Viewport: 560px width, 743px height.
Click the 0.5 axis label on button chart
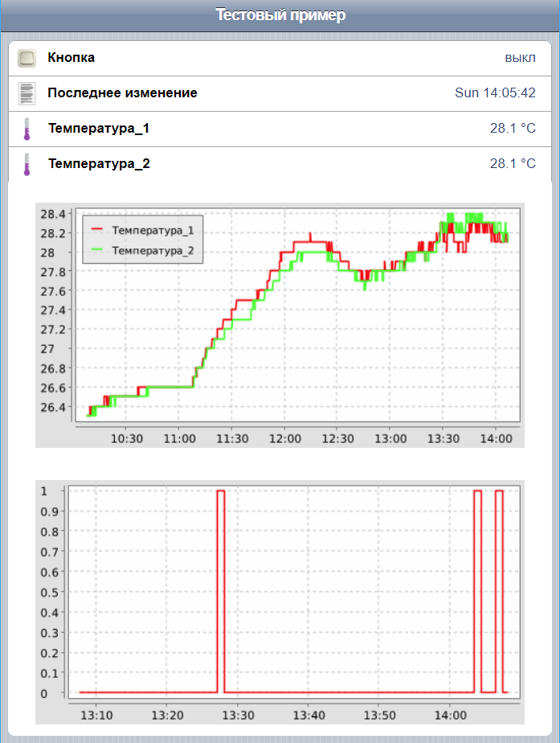coord(49,593)
